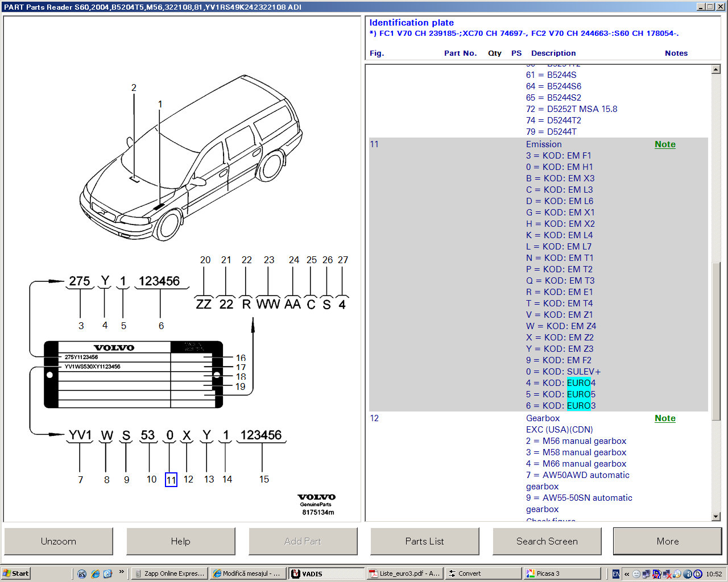Open Help

[x=181, y=541]
